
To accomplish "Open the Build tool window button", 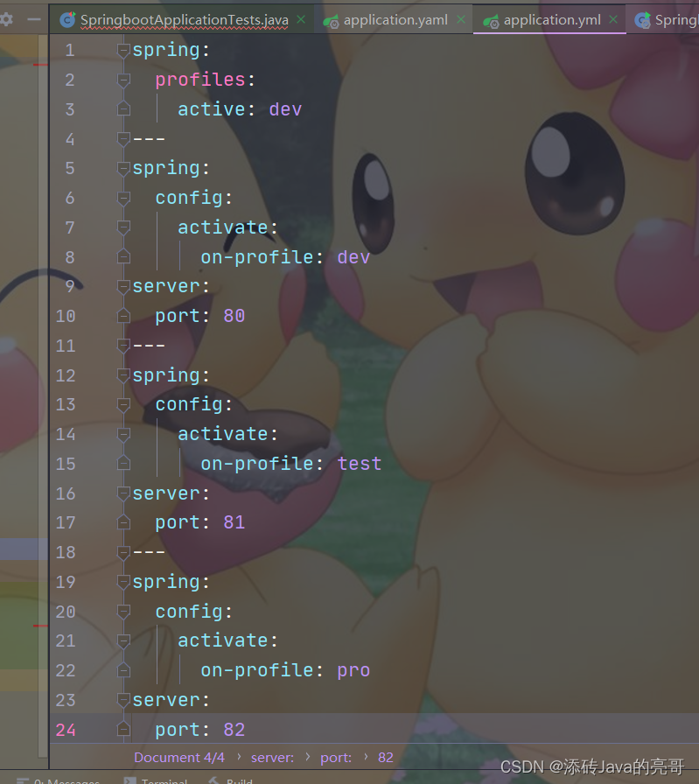I will (231, 781).
